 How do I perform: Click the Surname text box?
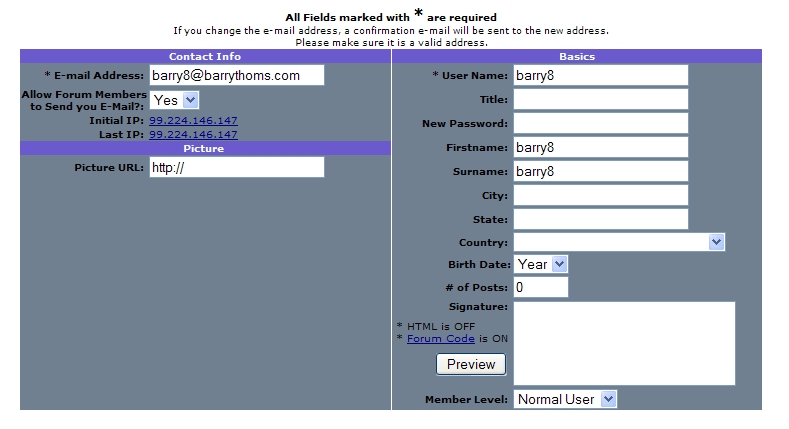(x=601, y=171)
